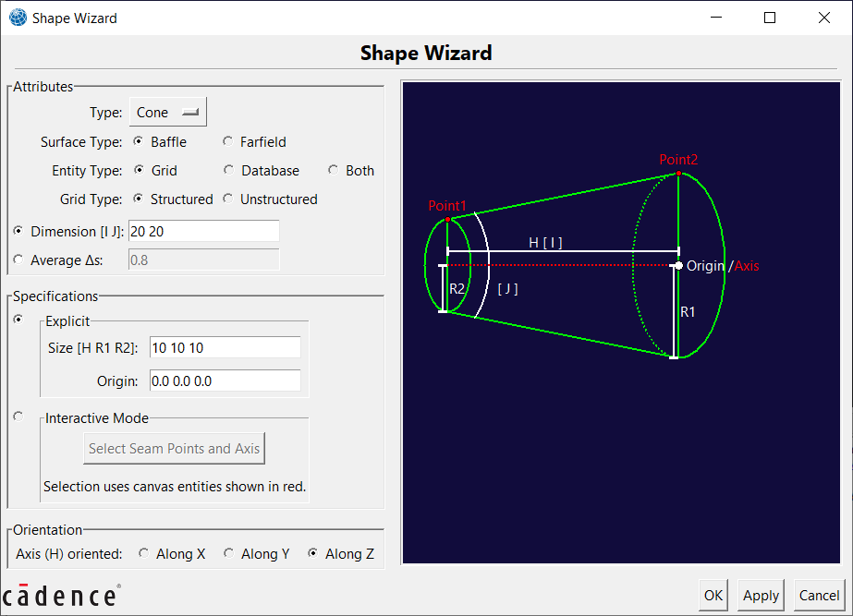This screenshot has height=616, width=853.
Task: Select the Database entity type
Action: click(228, 170)
